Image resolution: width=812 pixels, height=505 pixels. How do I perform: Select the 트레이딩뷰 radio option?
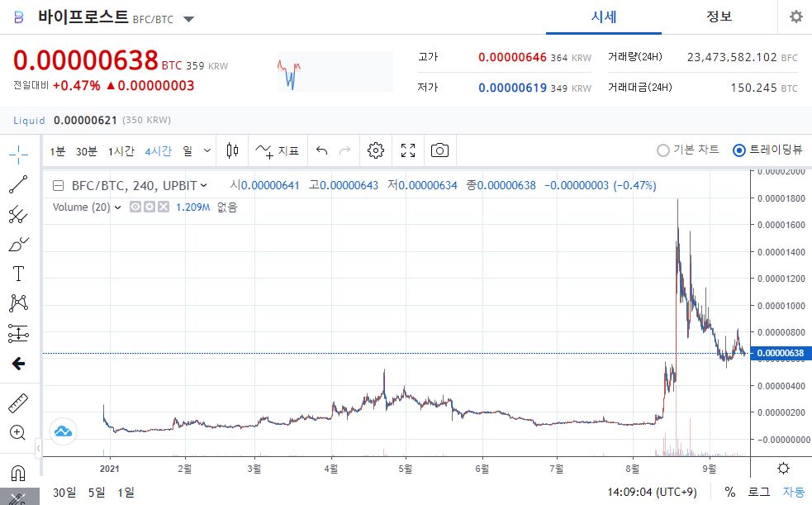[767, 150]
